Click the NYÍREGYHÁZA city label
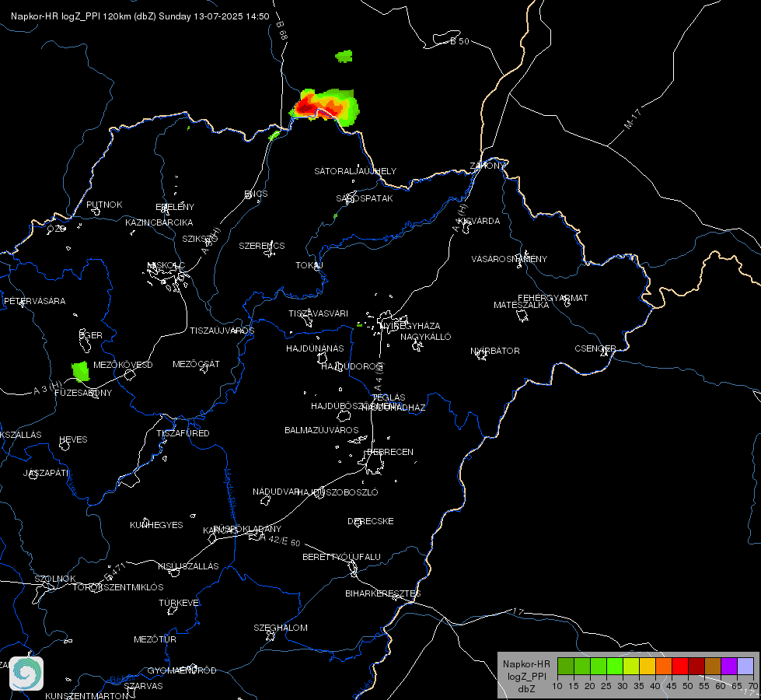 click(x=410, y=326)
